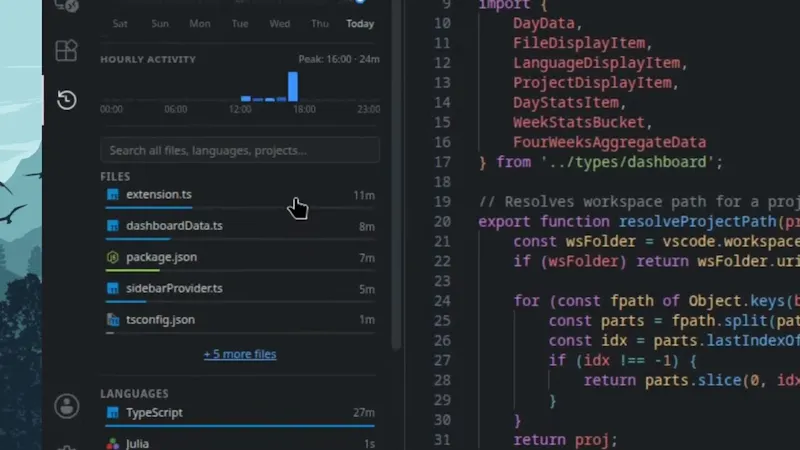
Task: Select the Julia language row
Action: [x=240, y=444]
